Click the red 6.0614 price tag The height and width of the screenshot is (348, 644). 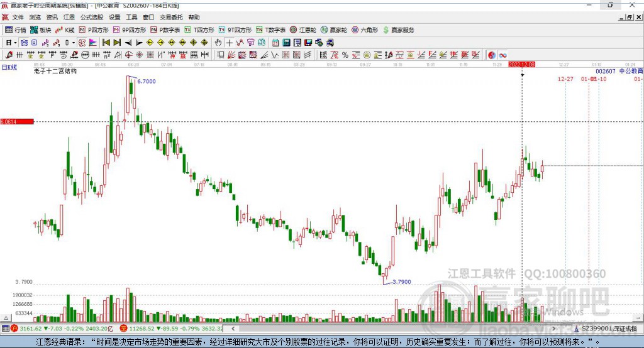point(17,121)
